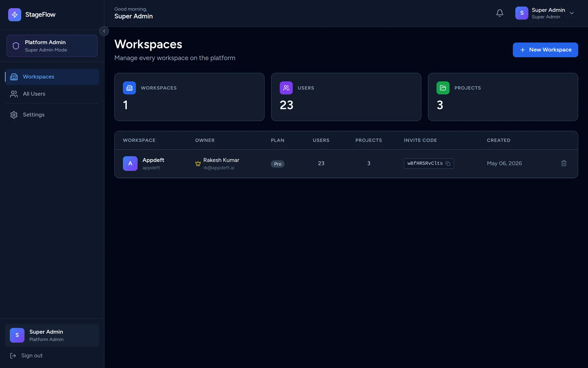Click the All Users people icon
The height and width of the screenshot is (368, 588).
point(14,94)
